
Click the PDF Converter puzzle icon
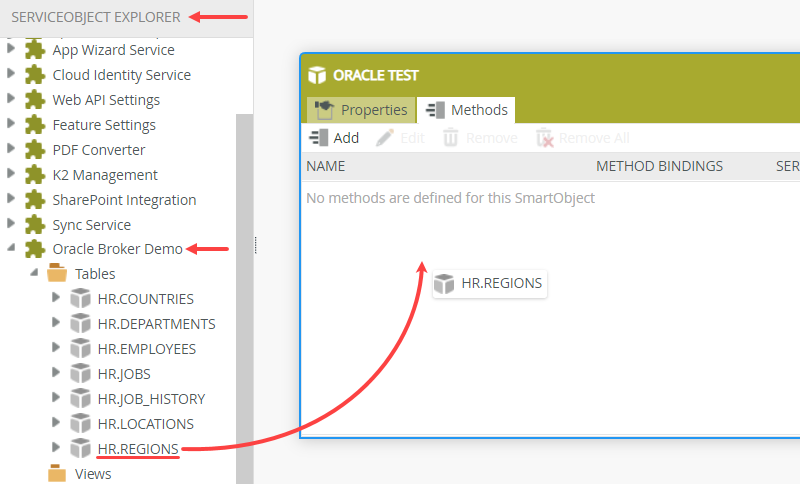35,150
